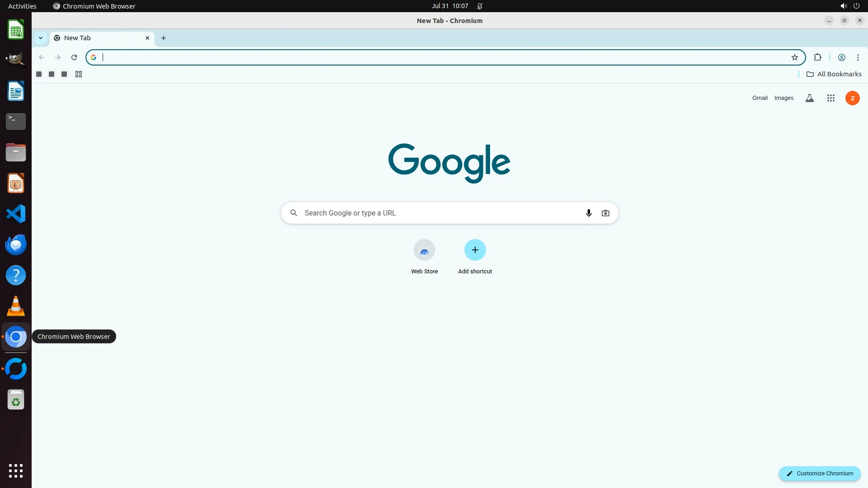Open the All Bookmarks folder

(x=834, y=74)
